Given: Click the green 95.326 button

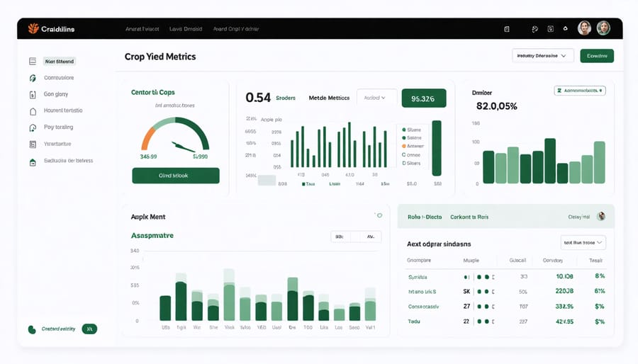Looking at the screenshot, I should (x=424, y=98).
